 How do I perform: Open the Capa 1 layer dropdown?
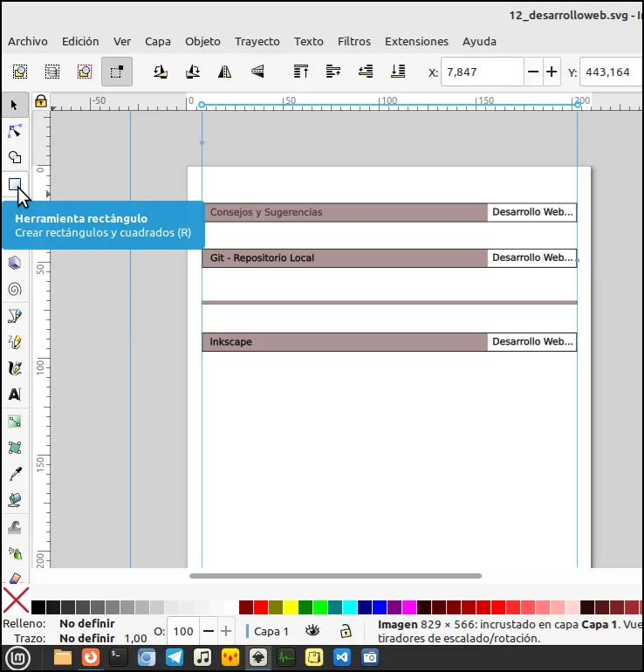[268, 631]
